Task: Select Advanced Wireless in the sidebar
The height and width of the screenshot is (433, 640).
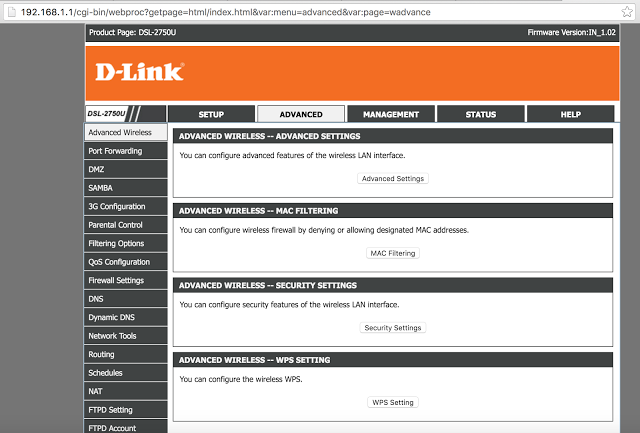Action: pyautogui.click(x=126, y=132)
